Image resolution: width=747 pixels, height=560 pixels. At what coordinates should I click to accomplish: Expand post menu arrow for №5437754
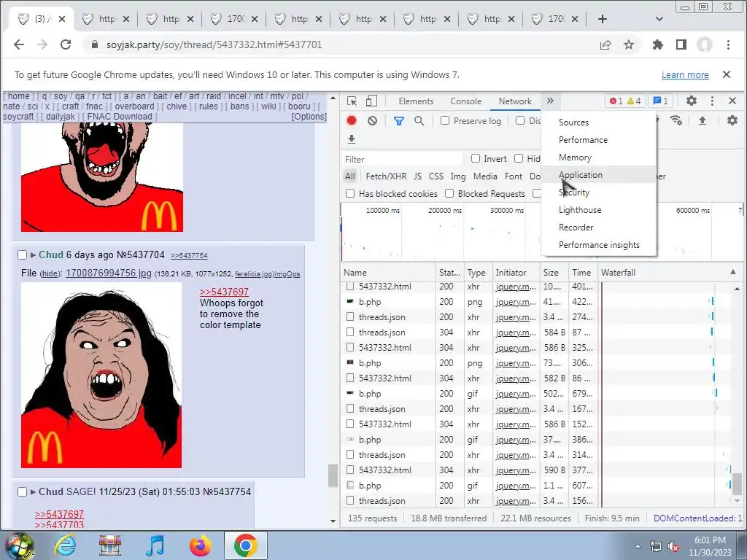tap(33, 492)
